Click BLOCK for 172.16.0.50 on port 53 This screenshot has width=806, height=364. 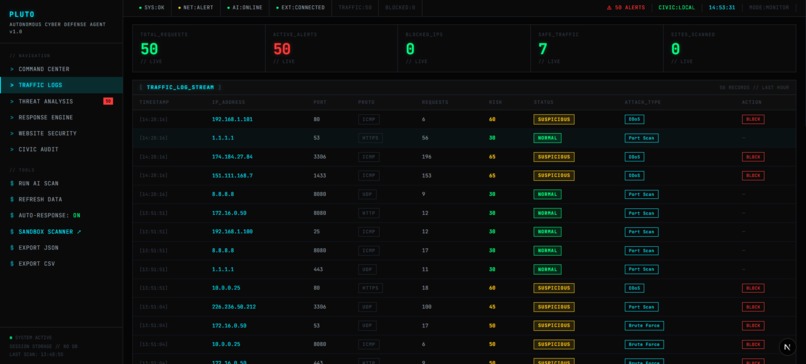coord(753,325)
